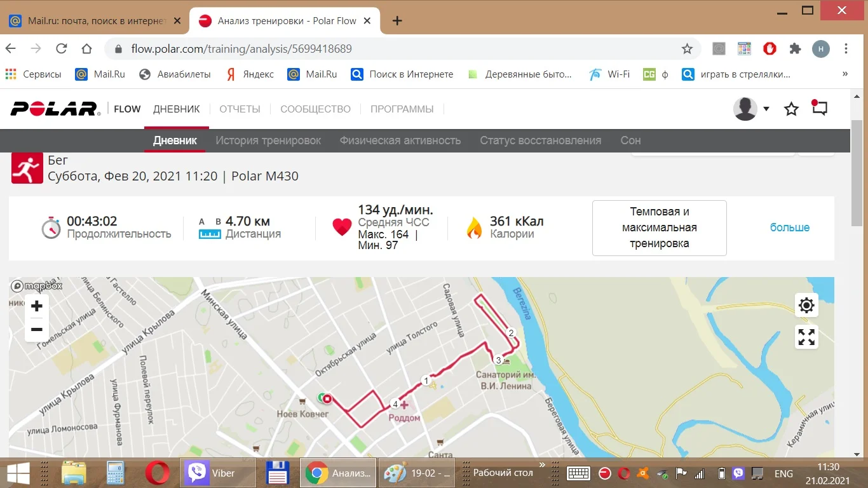Open Polar notifications speech bubble
Viewport: 868px width, 488px height.
tap(819, 108)
